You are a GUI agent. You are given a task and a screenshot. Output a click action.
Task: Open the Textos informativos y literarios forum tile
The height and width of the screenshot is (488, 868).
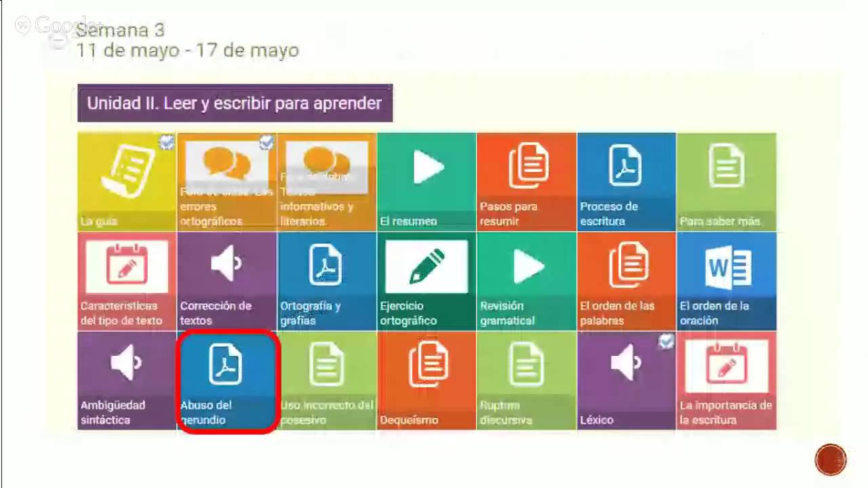coord(326,182)
